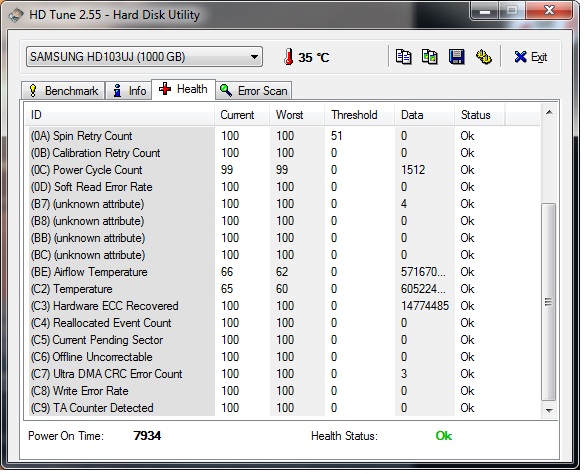The image size is (585, 474).
Task: Sort by the ID column header
Action: (120, 115)
